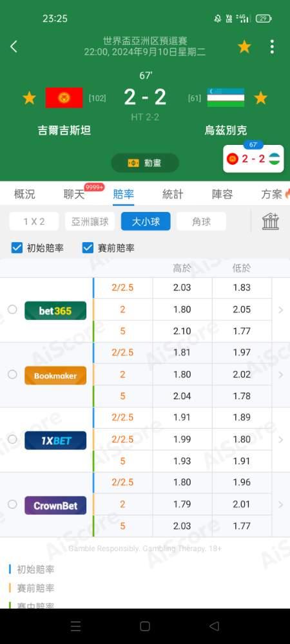Tap the 吉爾吉斯坦 team name
Viewport: 290px width, 644px height.
(x=64, y=131)
